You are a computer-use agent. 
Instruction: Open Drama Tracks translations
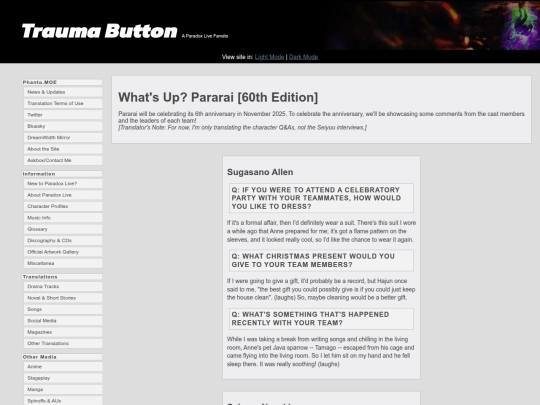coord(63,287)
